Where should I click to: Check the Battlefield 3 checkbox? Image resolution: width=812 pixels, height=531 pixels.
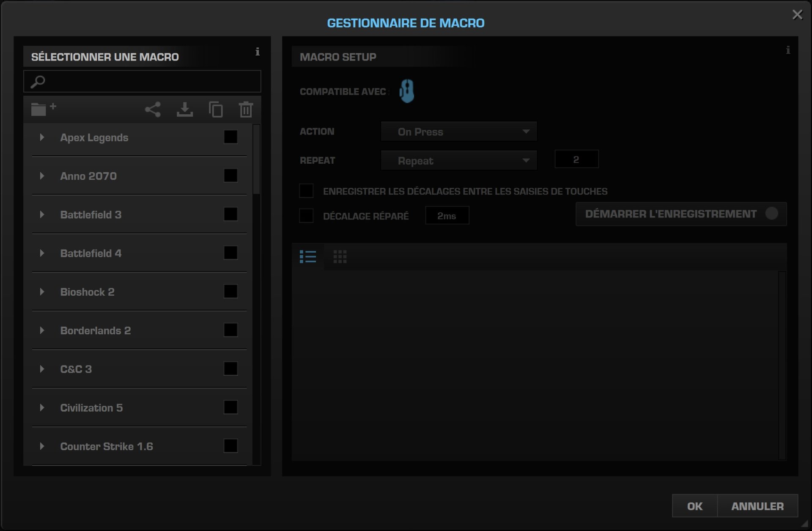click(230, 214)
